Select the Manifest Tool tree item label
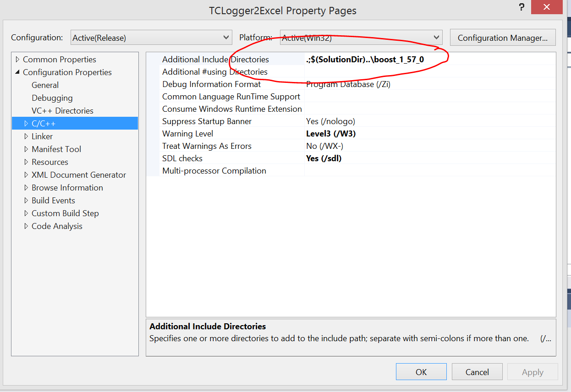This screenshot has width=571, height=392. coord(56,149)
